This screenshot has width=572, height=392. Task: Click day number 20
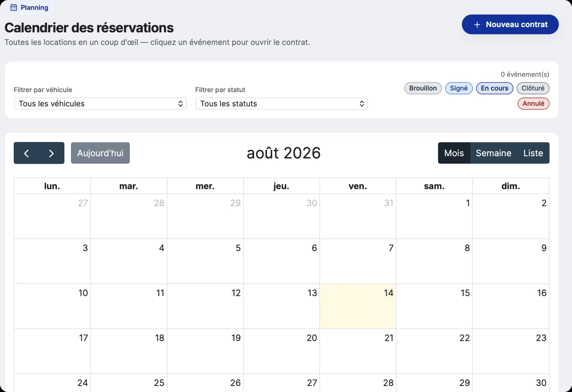pyautogui.click(x=312, y=338)
